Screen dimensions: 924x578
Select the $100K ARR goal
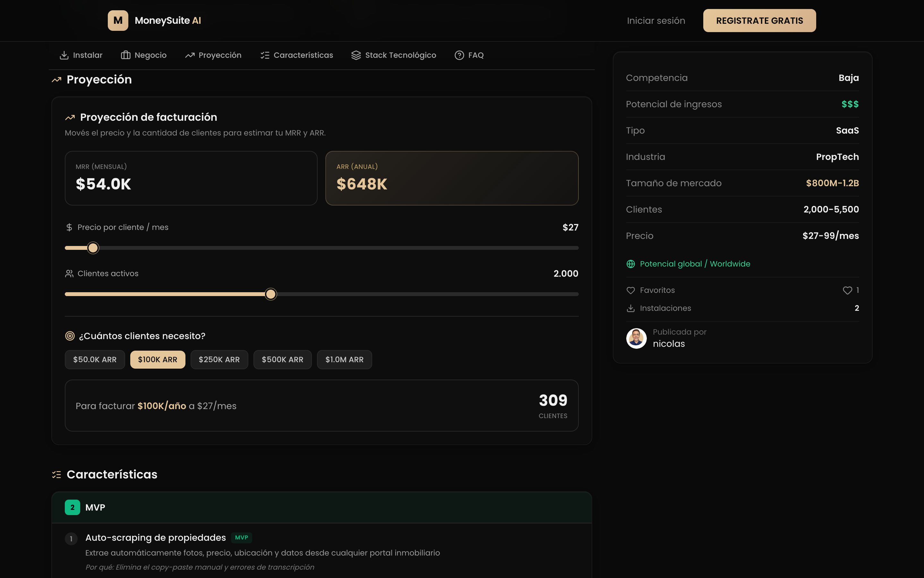(x=158, y=360)
